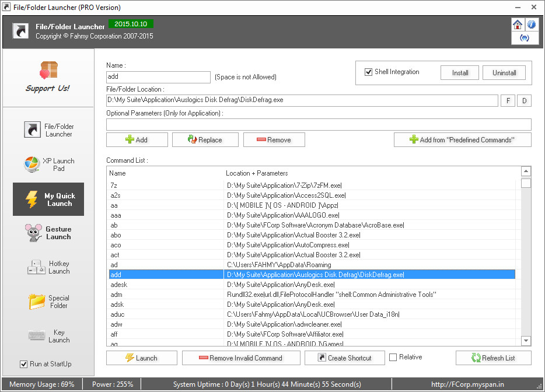This screenshot has width=545, height=392.
Task: Click the Remove button with red minus
Action: tap(274, 139)
